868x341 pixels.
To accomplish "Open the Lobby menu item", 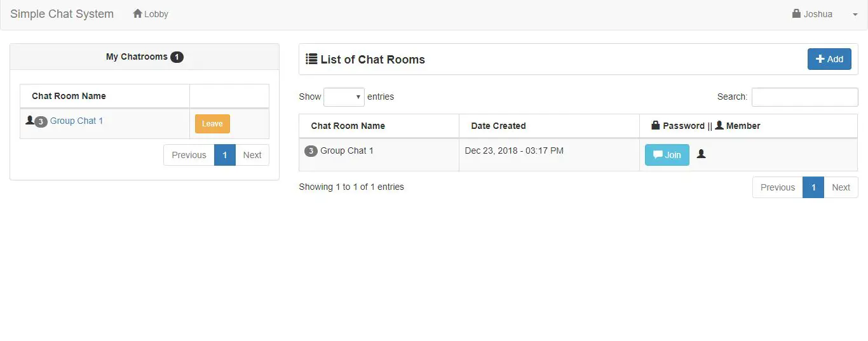I will coord(151,14).
